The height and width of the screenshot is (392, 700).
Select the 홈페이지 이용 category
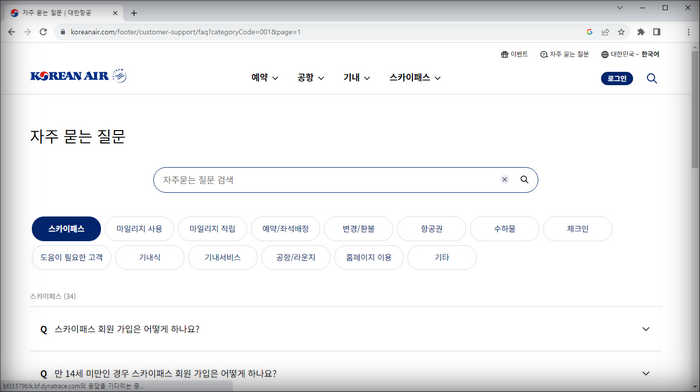click(369, 258)
